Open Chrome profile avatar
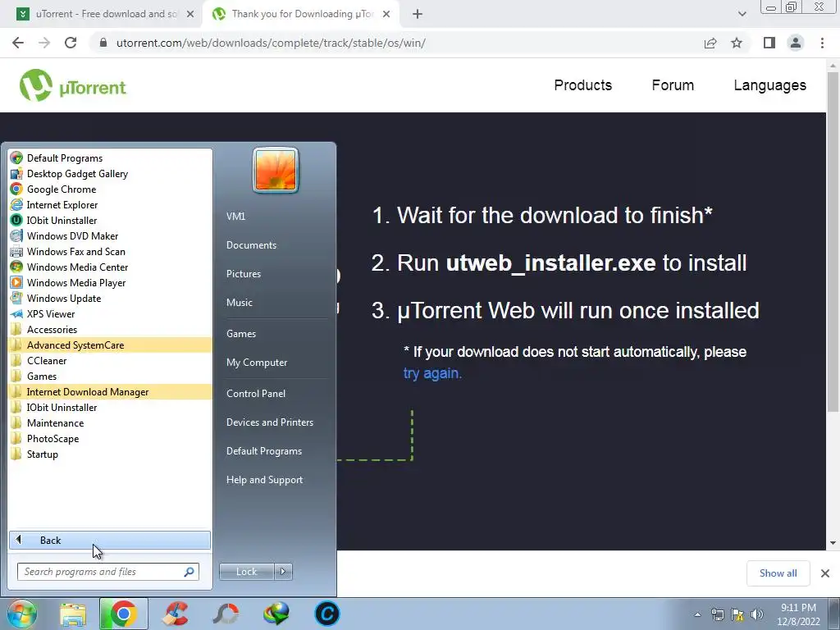 click(796, 43)
